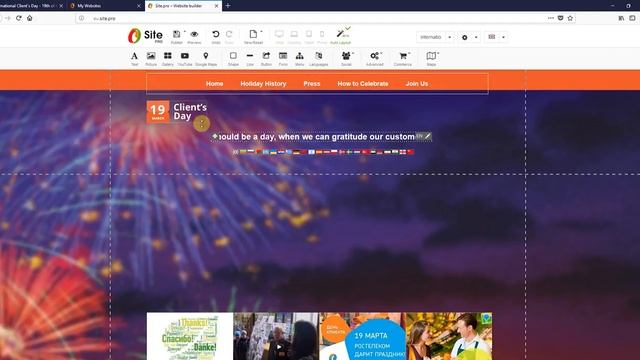The image size is (640, 360).
Task: Open the Social elements dropdown
Action: [347, 56]
